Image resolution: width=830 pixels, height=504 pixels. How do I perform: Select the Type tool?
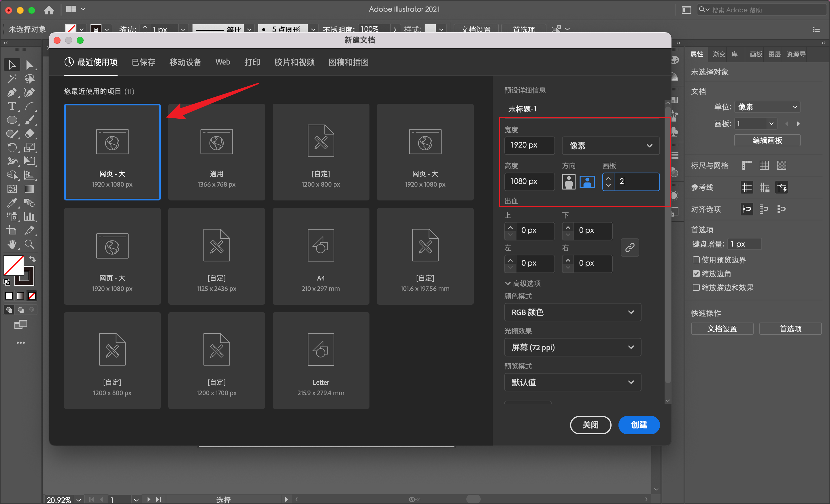[12, 106]
